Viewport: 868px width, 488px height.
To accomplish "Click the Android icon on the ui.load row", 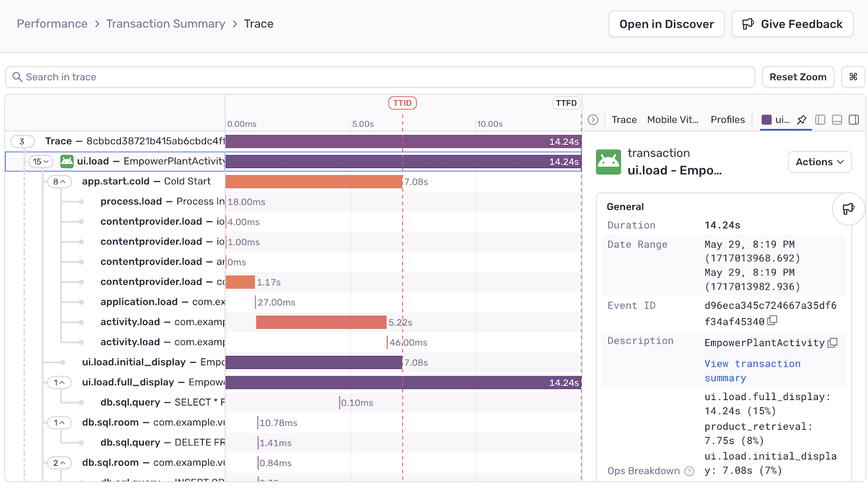I will click(x=67, y=161).
